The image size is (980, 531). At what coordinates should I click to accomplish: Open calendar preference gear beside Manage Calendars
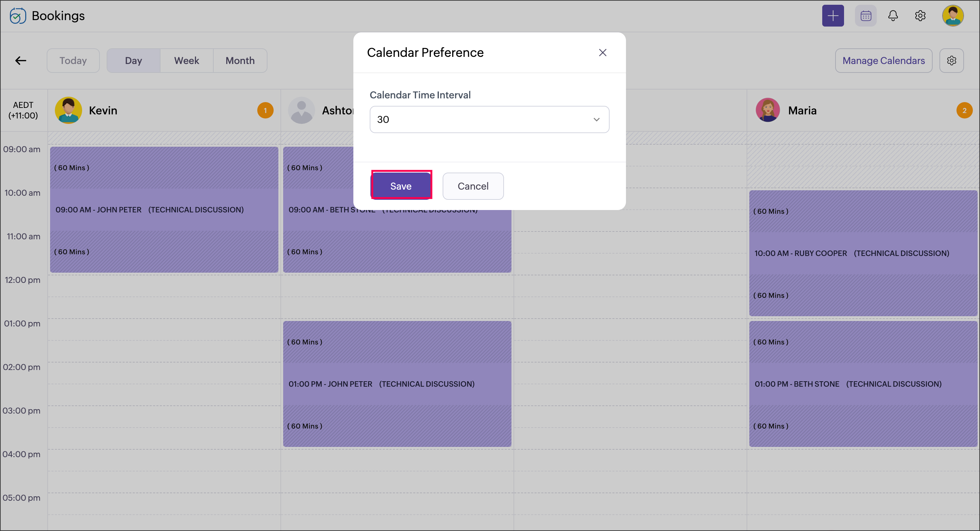(951, 61)
